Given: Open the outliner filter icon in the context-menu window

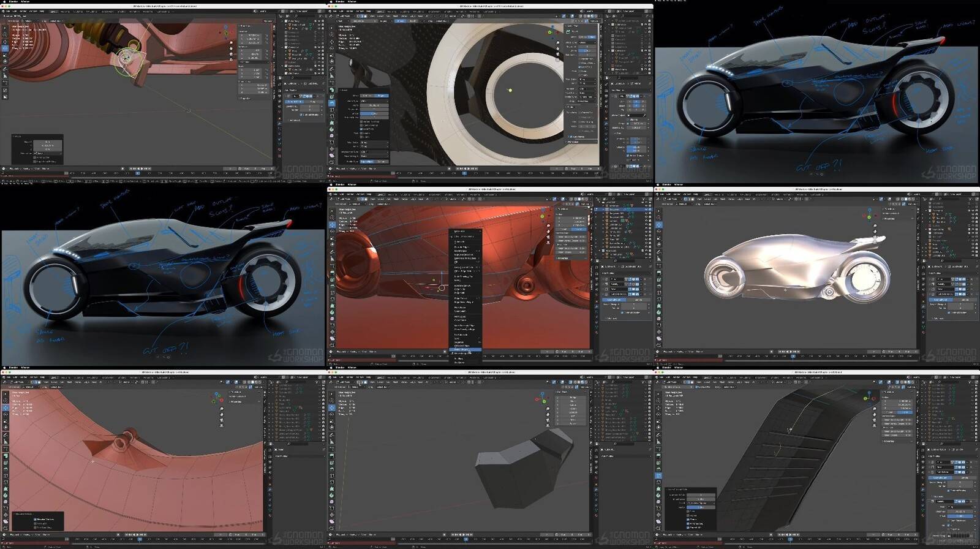Looking at the screenshot, I should 644,199.
